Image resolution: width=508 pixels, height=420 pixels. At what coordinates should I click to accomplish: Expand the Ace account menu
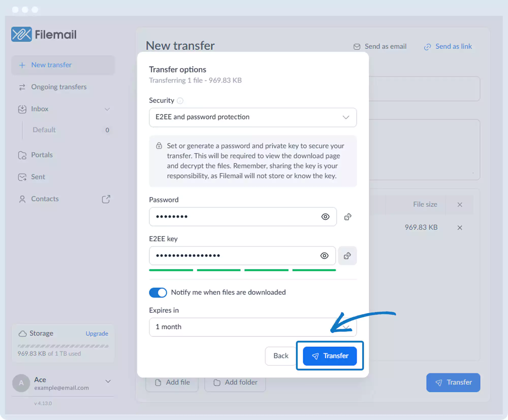pyautogui.click(x=108, y=381)
